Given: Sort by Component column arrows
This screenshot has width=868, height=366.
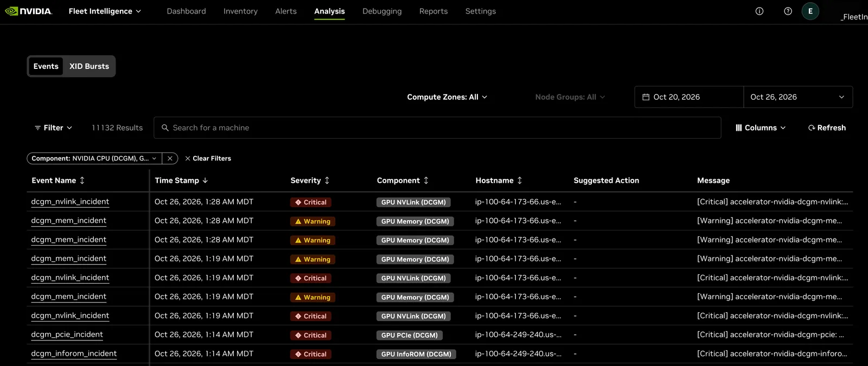Looking at the screenshot, I should 426,181.
